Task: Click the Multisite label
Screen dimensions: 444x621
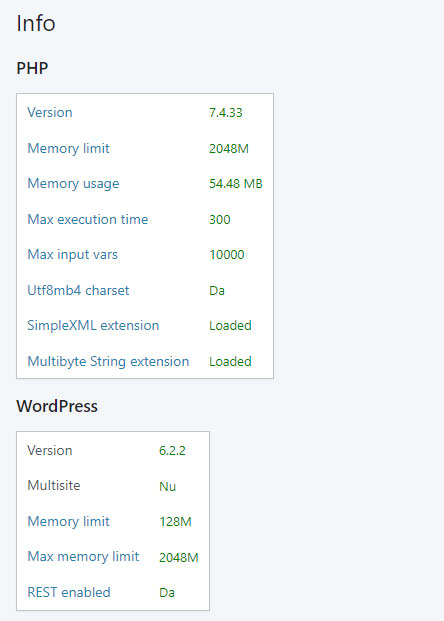Action: click(54, 486)
